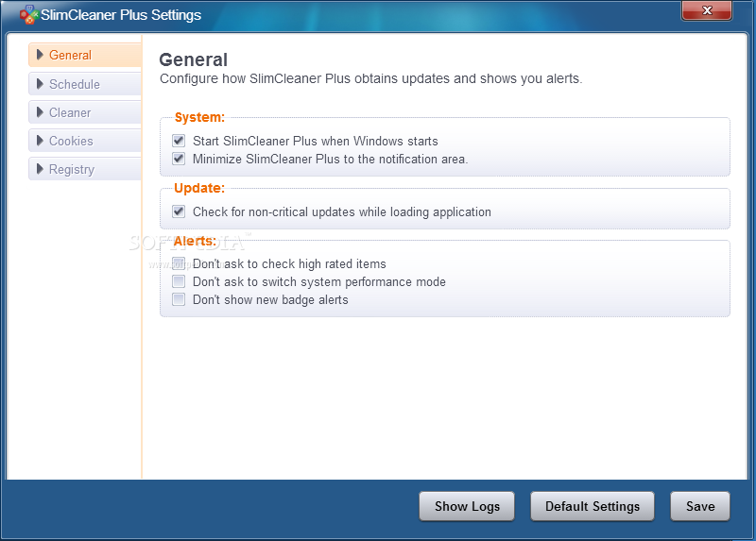
Task: Click the System: section heading
Action: point(199,117)
